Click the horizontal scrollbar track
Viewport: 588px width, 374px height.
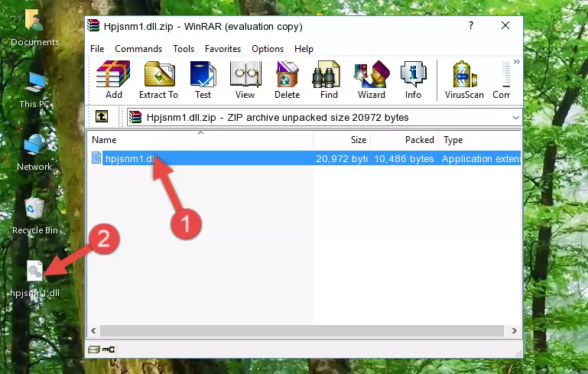(301, 331)
